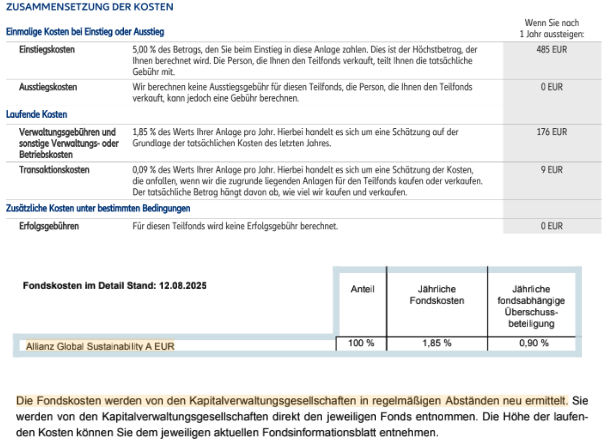Click the 100 % share cell
Screen dimensions: 605x443
[x=361, y=344]
